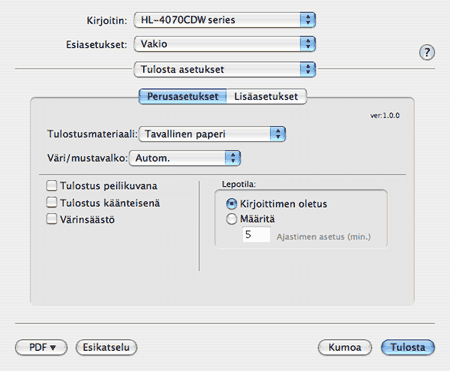This screenshot has height=371, width=450.
Task: Enable the Tulostus peilikuvana checkbox
Action: (52, 186)
